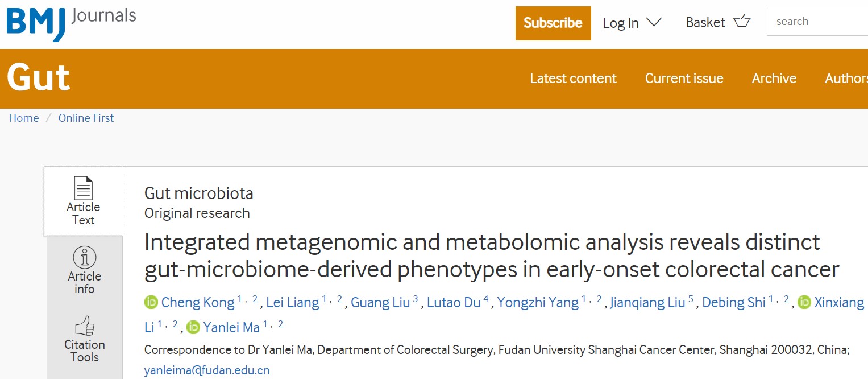Expand the Log In dropdown chevron
Image resolution: width=868 pixels, height=379 pixels.
654,22
